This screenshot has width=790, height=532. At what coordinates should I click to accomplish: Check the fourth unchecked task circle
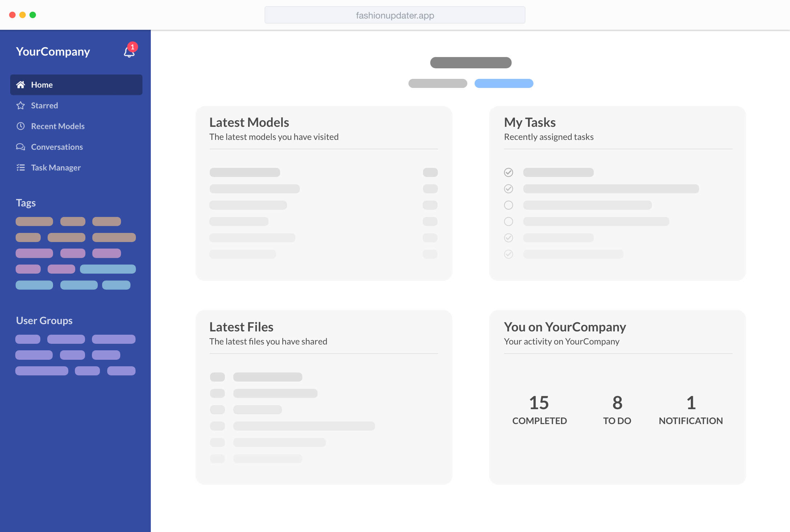pyautogui.click(x=508, y=221)
